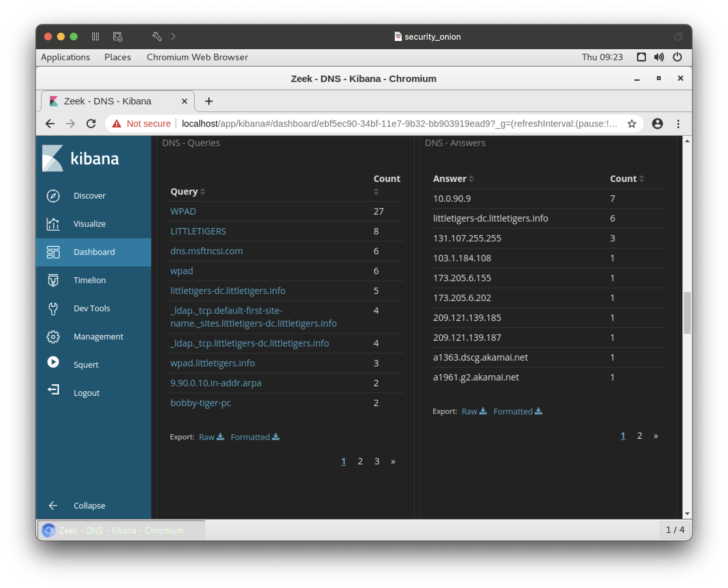Click the a1363.dscg.akamai.net answer
This screenshot has height=588, width=728.
(x=480, y=357)
